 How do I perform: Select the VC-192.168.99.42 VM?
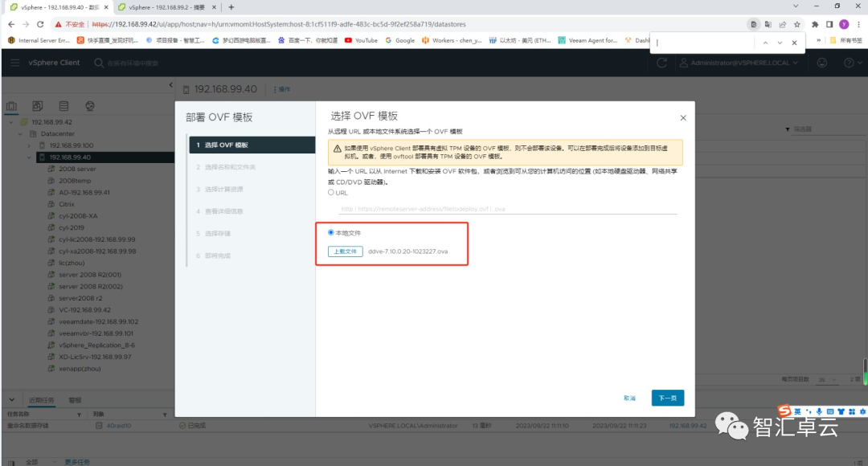click(x=84, y=310)
